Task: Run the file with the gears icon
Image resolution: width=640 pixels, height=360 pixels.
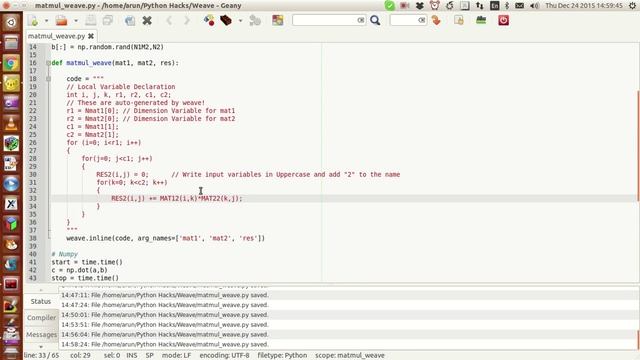Action: (x=255, y=20)
